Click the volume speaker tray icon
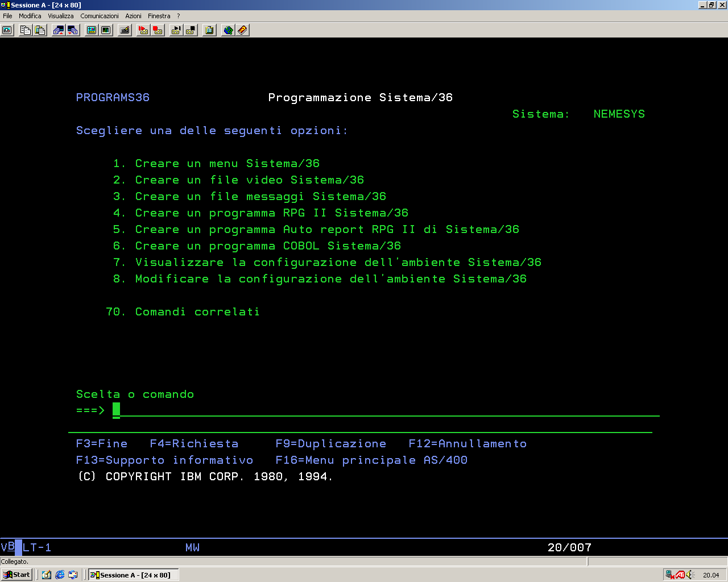 tap(690, 575)
